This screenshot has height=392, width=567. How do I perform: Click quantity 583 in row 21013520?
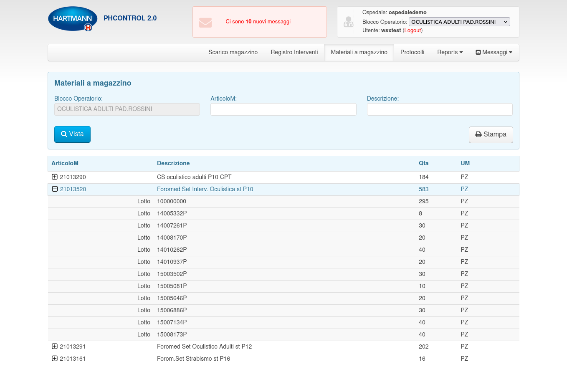pyautogui.click(x=424, y=189)
